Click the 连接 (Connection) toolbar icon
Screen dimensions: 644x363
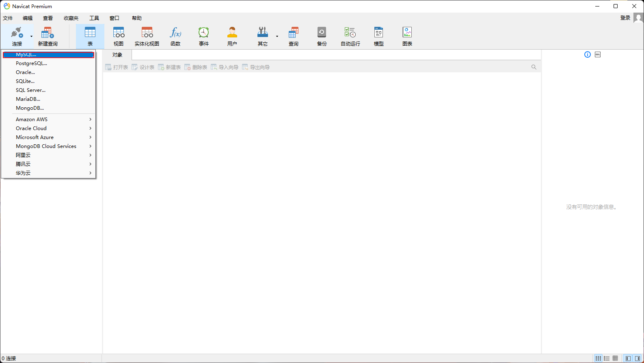17,36
